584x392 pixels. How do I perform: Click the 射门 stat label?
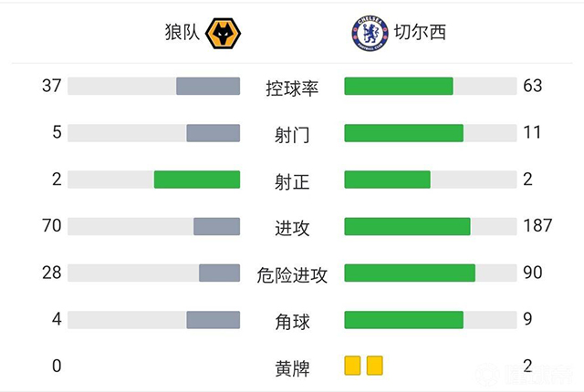[x=292, y=135]
